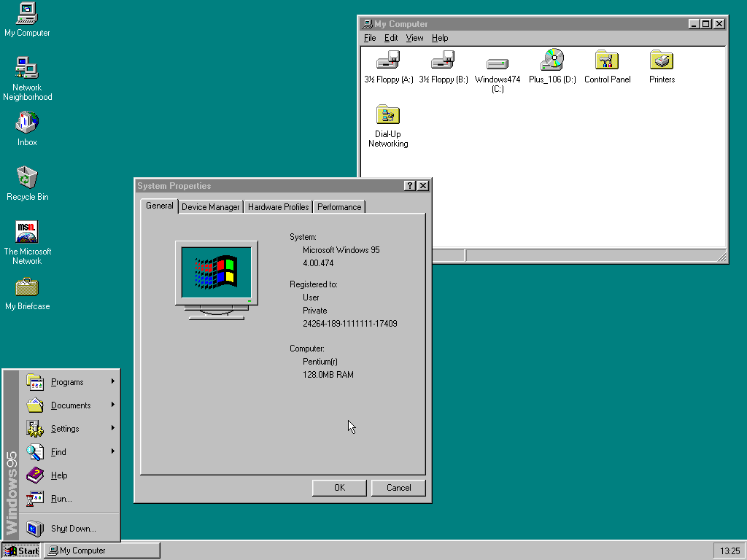Open the Control Panel folder icon
747x560 pixels.
607,61
